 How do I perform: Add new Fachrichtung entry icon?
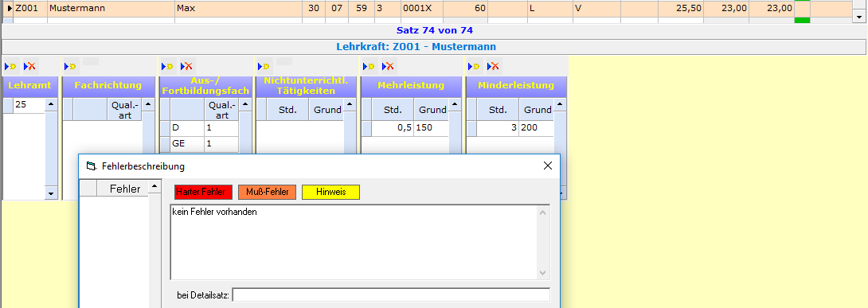click(x=70, y=66)
